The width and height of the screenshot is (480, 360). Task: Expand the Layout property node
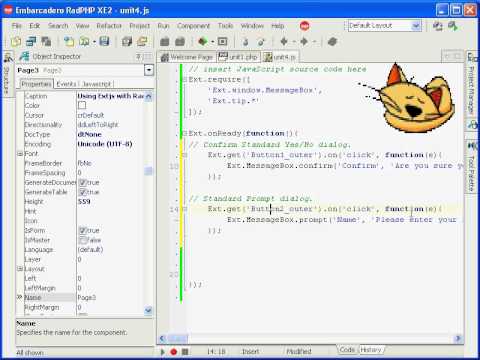click(x=20, y=269)
